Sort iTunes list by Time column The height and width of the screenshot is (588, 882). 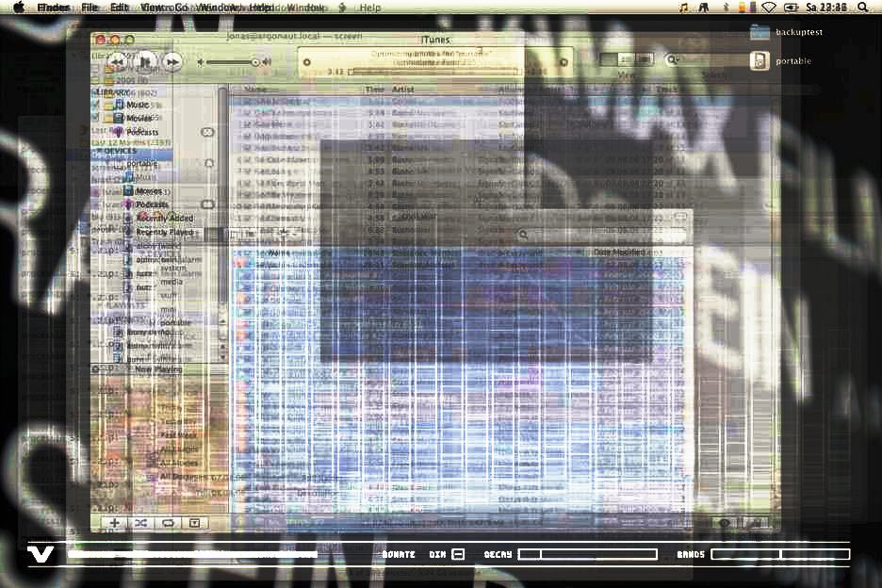click(375, 89)
